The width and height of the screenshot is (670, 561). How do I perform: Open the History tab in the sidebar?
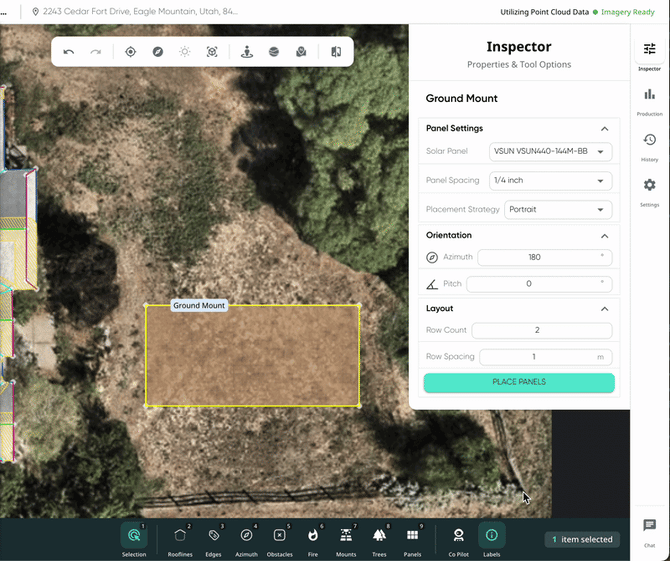click(x=650, y=145)
